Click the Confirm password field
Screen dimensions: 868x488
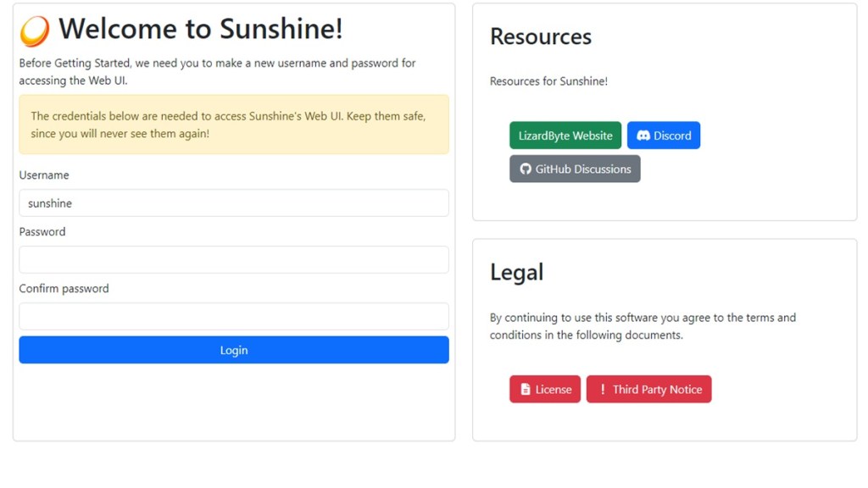click(234, 316)
